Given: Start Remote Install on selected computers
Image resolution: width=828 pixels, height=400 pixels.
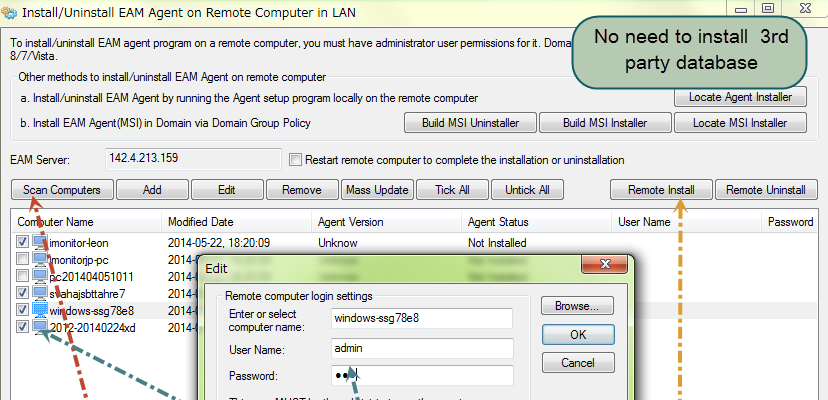Looking at the screenshot, I should click(x=662, y=190).
